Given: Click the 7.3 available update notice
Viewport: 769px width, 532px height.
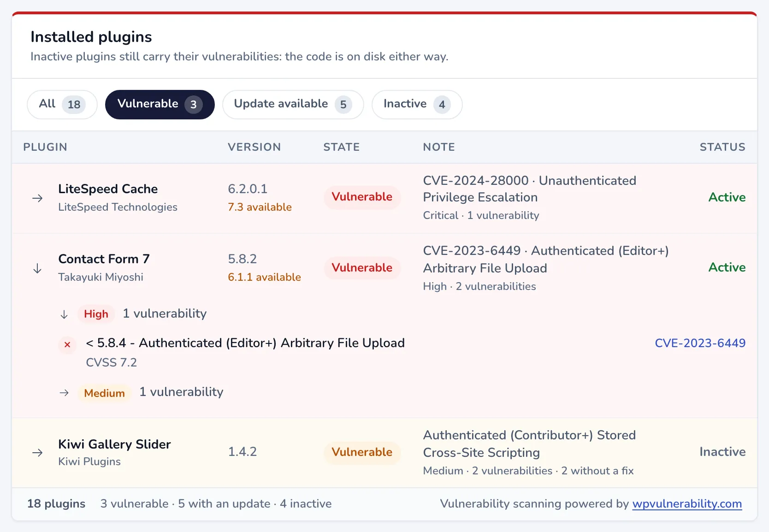Looking at the screenshot, I should pos(260,207).
